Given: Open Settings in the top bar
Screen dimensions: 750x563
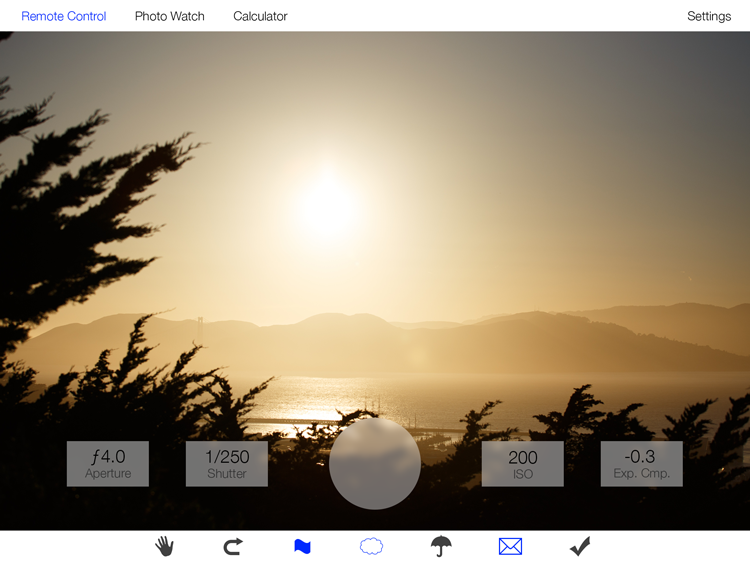Looking at the screenshot, I should pos(709,16).
